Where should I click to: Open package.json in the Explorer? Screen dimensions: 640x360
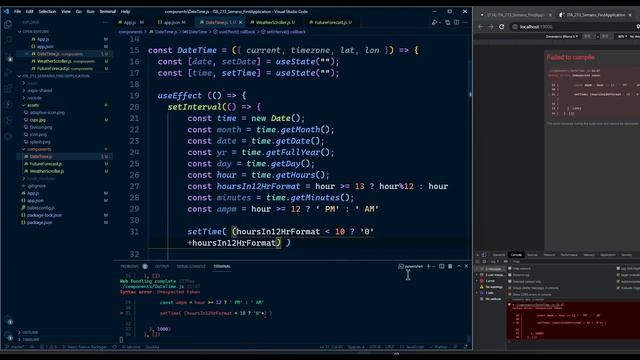[x=39, y=223]
